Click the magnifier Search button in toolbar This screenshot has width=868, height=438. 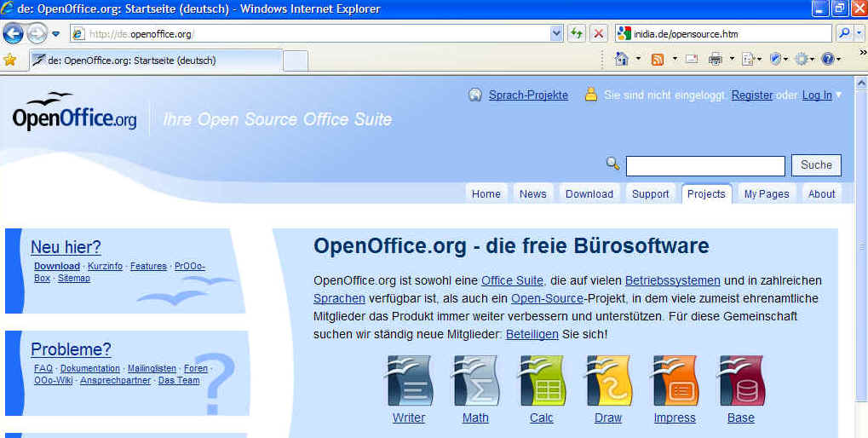844,34
